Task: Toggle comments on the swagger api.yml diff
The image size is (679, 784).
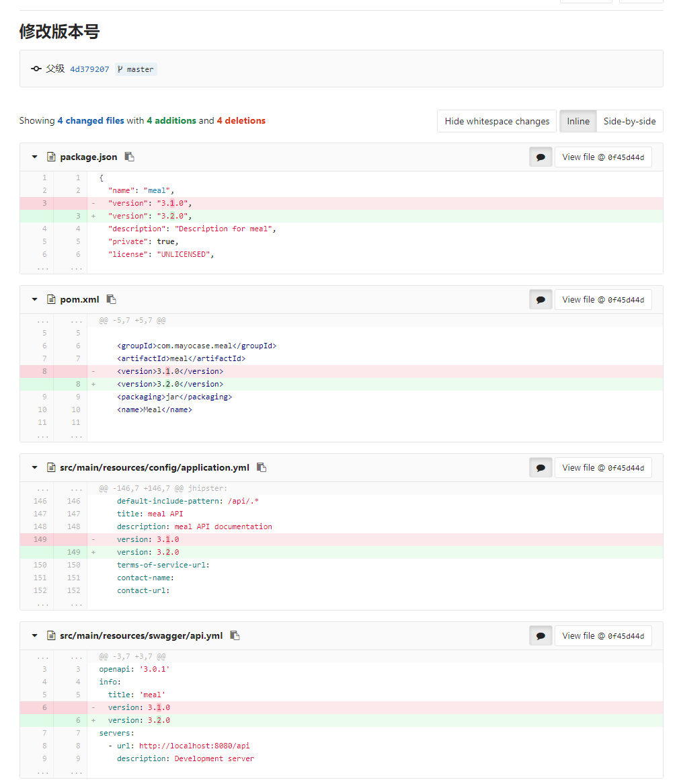Action: (x=541, y=635)
